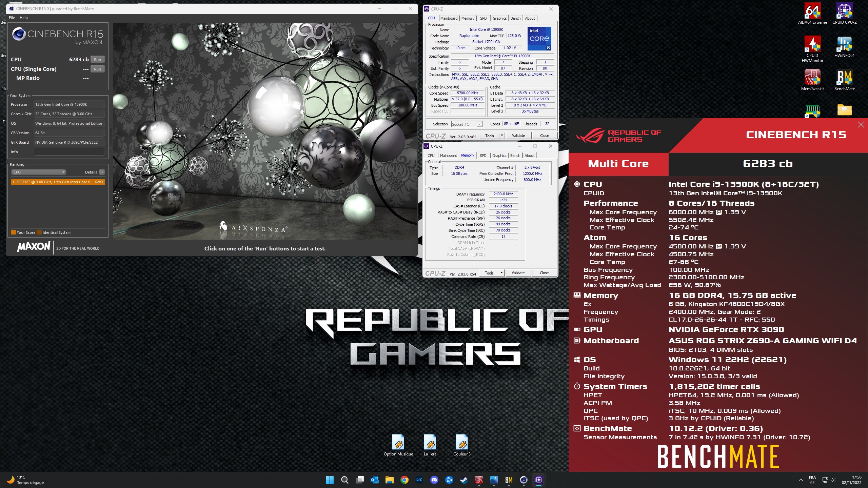Viewport: 868px width, 488px height.
Task: Select the Option Musique desktop file
Action: pyautogui.click(x=398, y=445)
